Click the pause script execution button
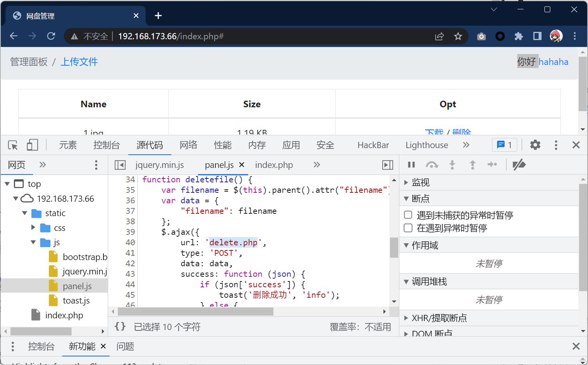Image resolution: width=588 pixels, height=365 pixels. coord(411,165)
